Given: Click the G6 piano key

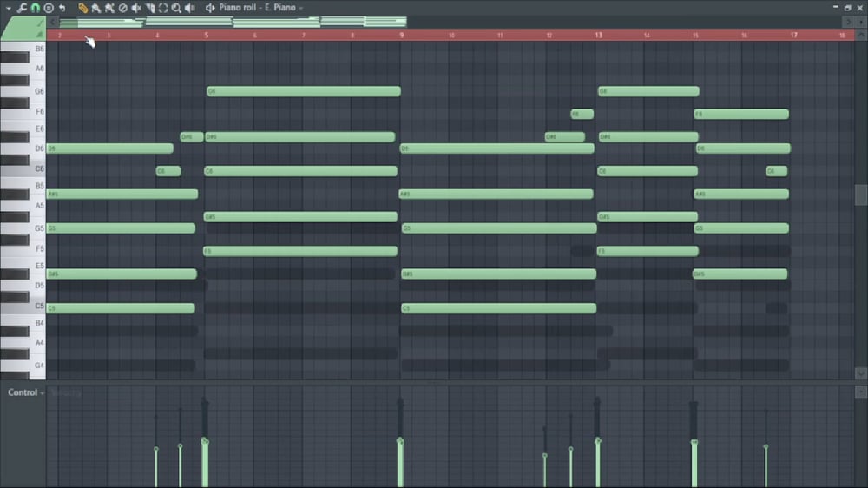Looking at the screenshot, I should coord(23,91).
